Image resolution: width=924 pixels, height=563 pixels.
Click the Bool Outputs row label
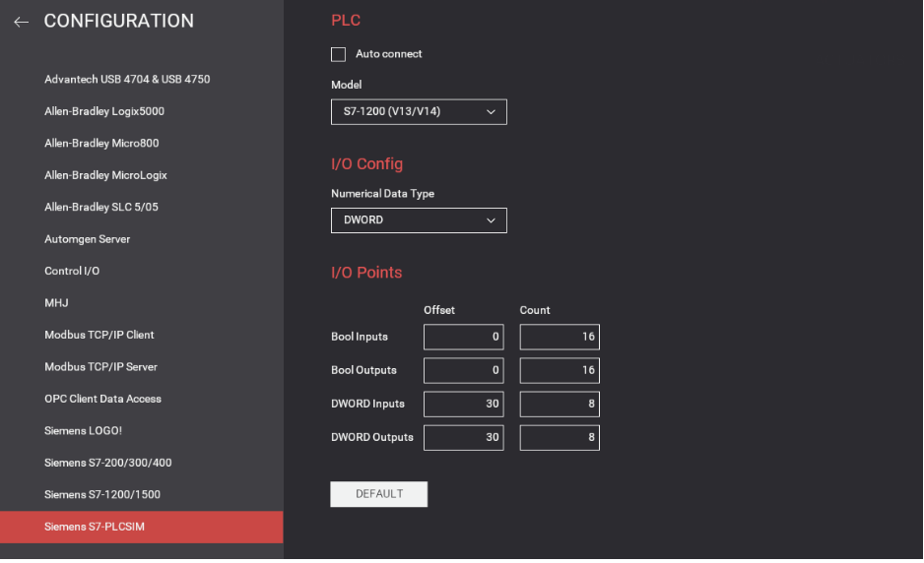[363, 370]
